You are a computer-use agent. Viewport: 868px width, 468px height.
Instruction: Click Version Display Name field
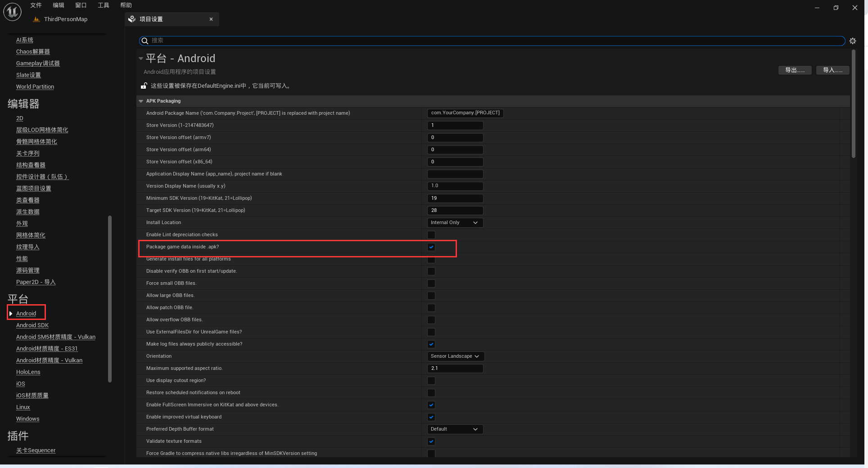(x=455, y=186)
